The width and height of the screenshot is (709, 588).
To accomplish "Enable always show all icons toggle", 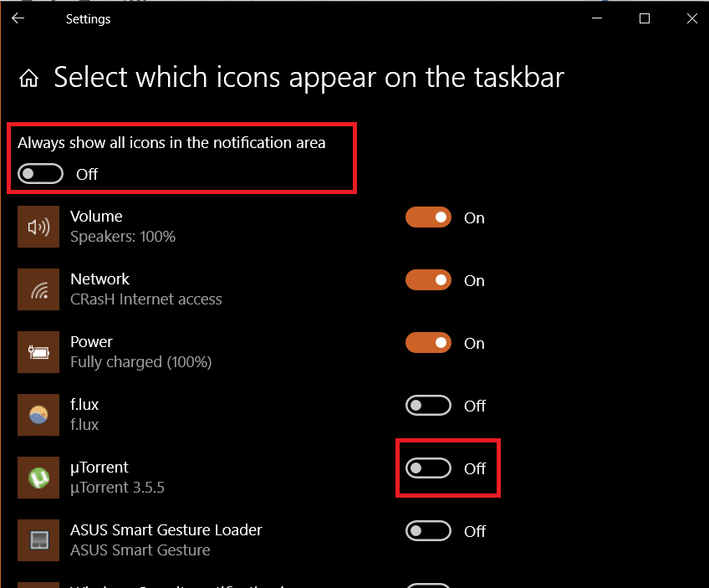I will (x=41, y=174).
